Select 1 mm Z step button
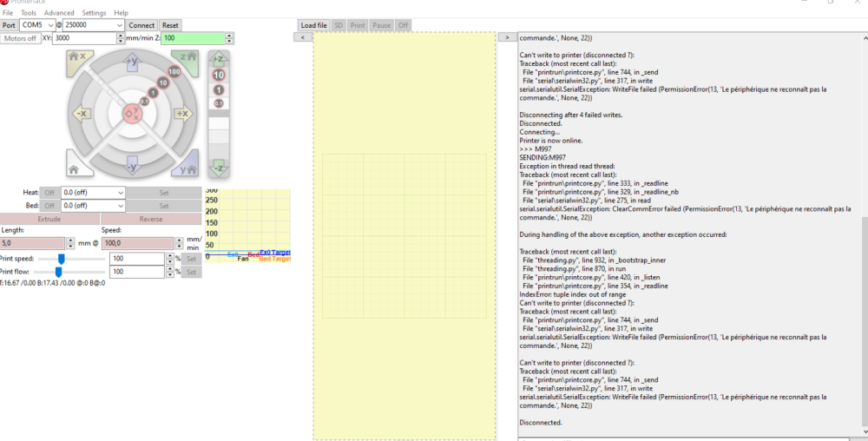Image resolution: width=868 pixels, height=441 pixels. [x=219, y=90]
